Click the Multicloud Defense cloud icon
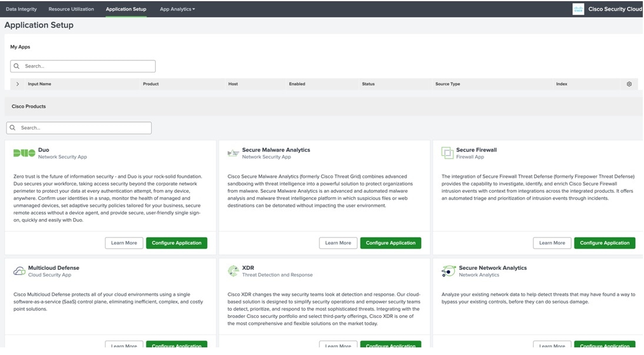This screenshot has width=644, height=355. pyautogui.click(x=19, y=271)
